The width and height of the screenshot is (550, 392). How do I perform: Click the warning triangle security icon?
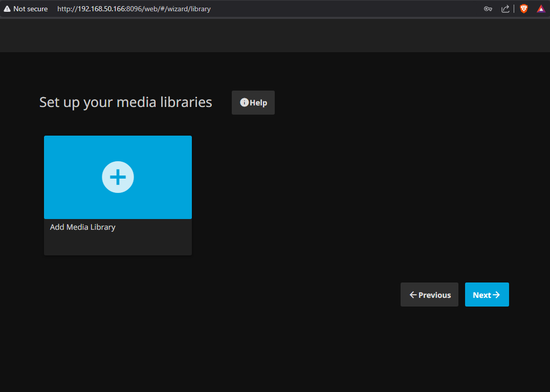tap(7, 9)
